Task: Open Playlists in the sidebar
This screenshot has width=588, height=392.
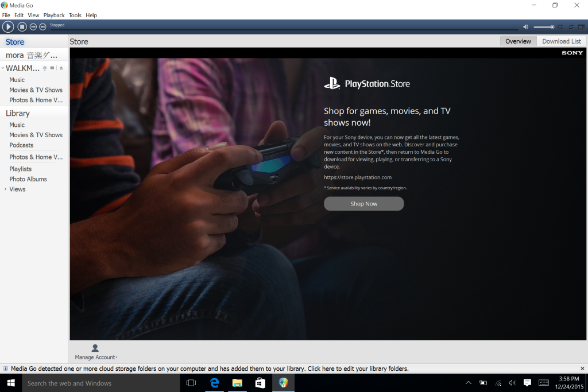Action: click(21, 169)
